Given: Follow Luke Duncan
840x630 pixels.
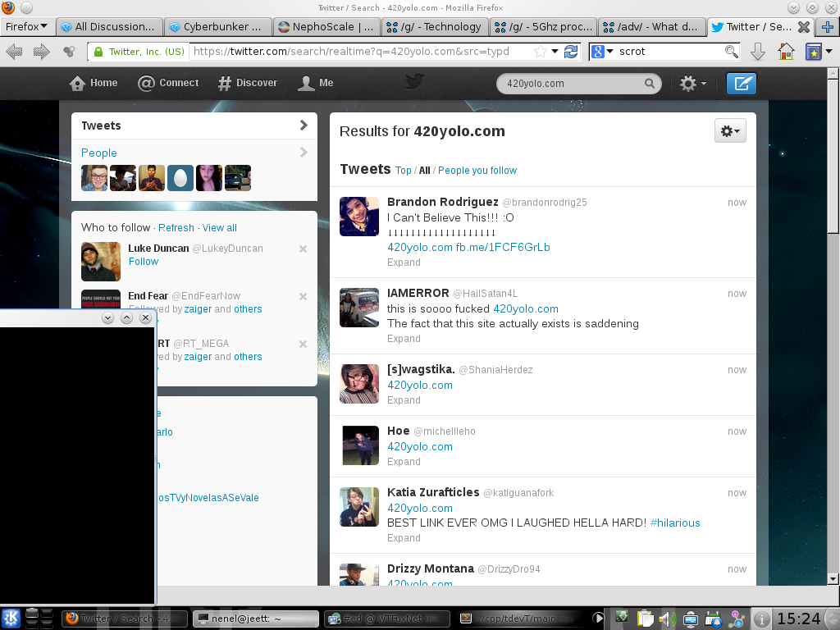Looking at the screenshot, I should tap(144, 262).
